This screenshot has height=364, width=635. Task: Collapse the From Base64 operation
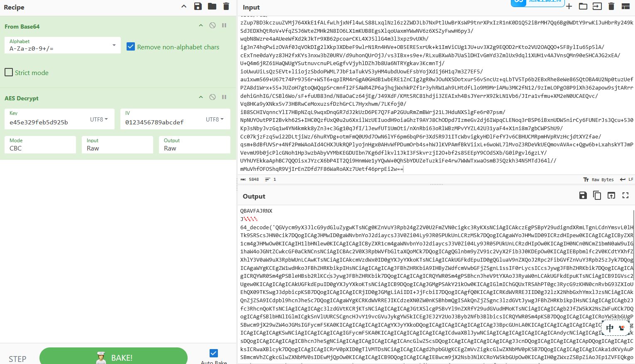coord(201,25)
